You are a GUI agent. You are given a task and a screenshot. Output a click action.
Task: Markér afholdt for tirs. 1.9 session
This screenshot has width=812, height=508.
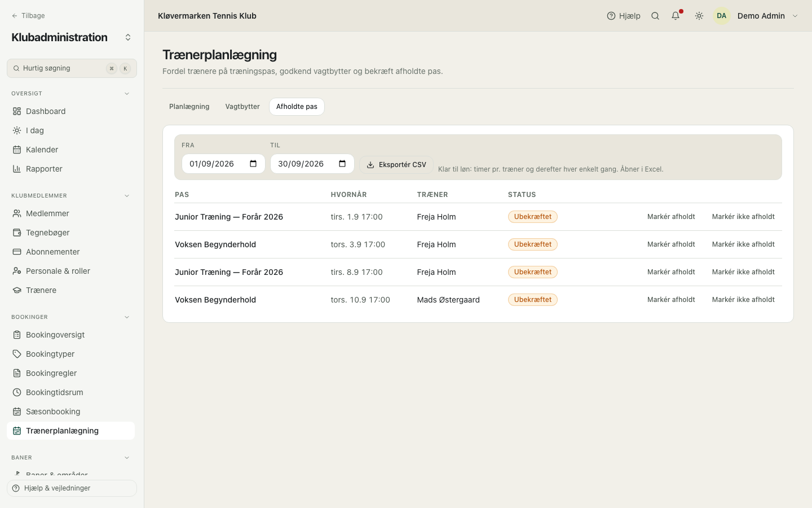tap(671, 217)
